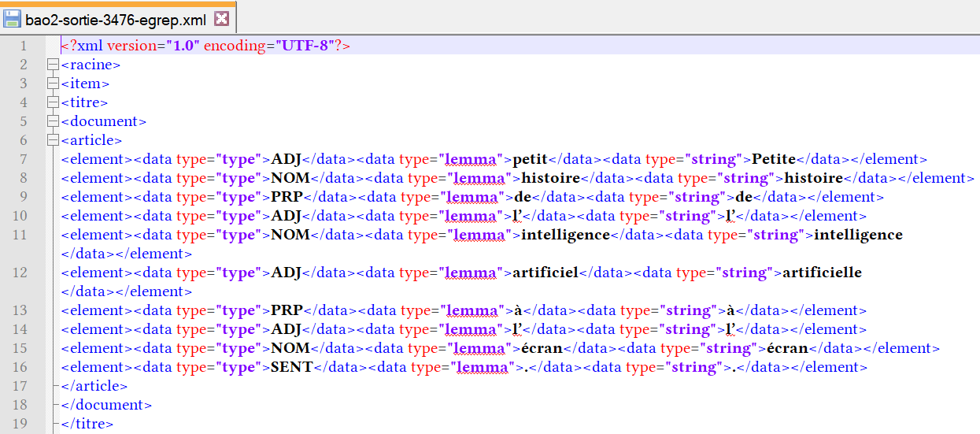Screen dimensions: 980x434
Task: Select the bao2-sortie-3476-egrep.xml tab
Action: (116, 17)
